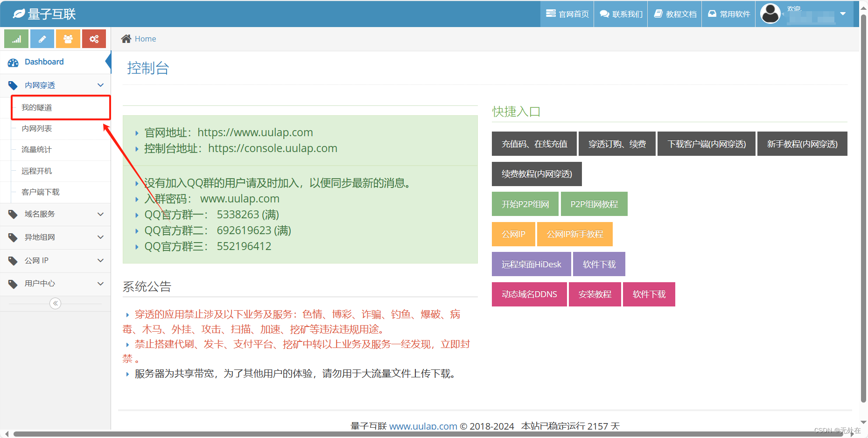Click the vertical scrollbar on the right
The width and height of the screenshot is (868, 438).
(x=863, y=208)
